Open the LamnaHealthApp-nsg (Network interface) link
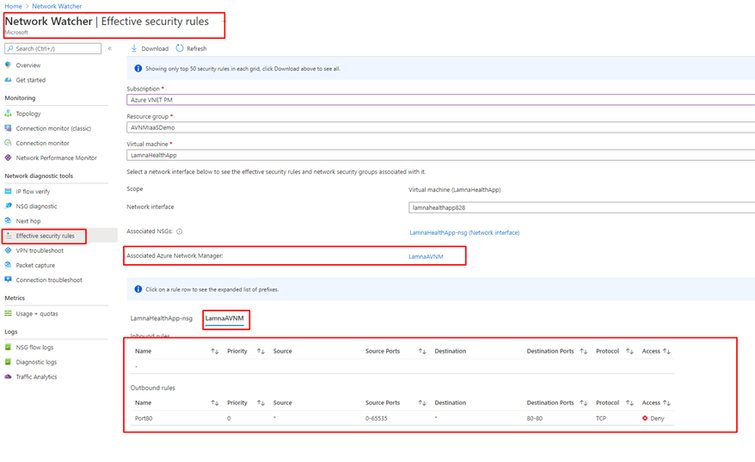The height and width of the screenshot is (462, 755). point(464,233)
